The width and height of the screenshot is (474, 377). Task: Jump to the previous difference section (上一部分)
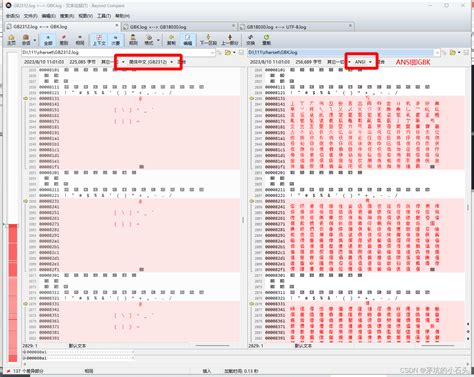pos(230,40)
